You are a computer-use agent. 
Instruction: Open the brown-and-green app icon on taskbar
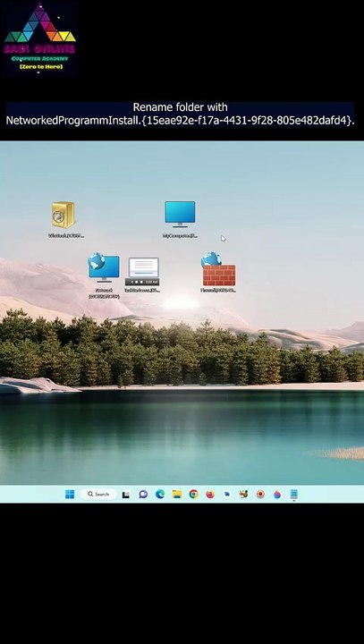(243, 494)
